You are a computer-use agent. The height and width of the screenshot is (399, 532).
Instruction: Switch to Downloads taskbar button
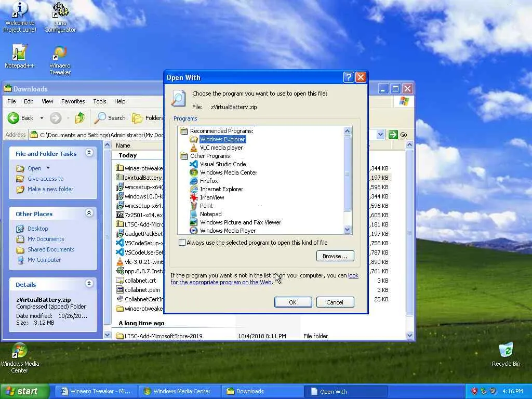click(262, 392)
